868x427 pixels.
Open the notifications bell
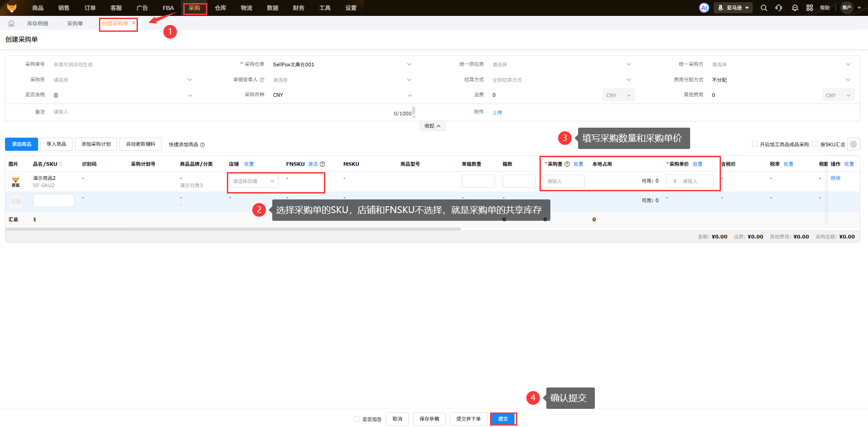794,8
